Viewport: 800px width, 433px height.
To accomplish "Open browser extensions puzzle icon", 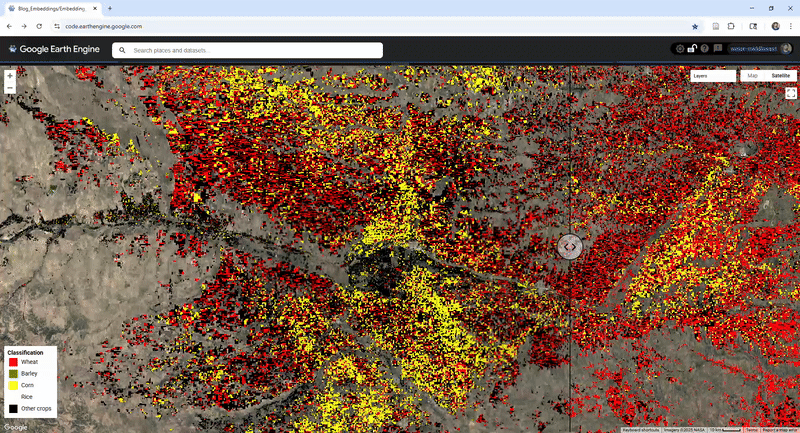I will (731, 25).
